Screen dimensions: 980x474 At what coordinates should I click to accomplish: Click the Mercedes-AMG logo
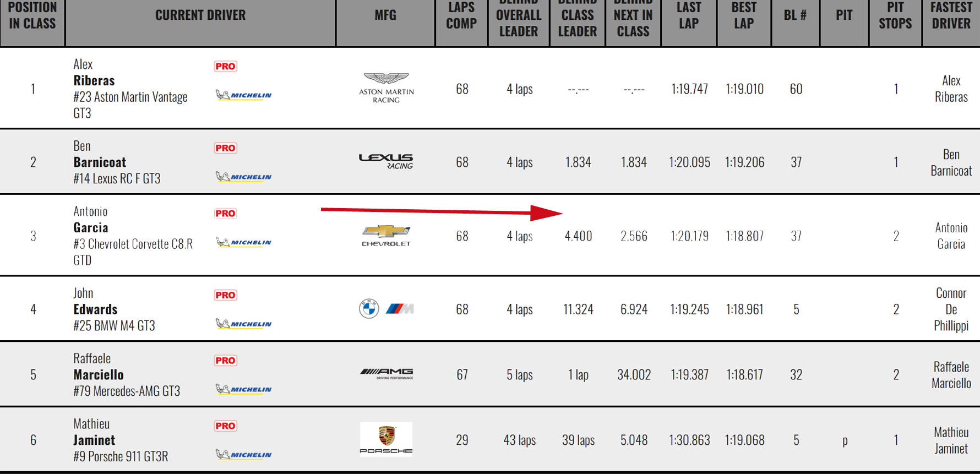coord(386,374)
